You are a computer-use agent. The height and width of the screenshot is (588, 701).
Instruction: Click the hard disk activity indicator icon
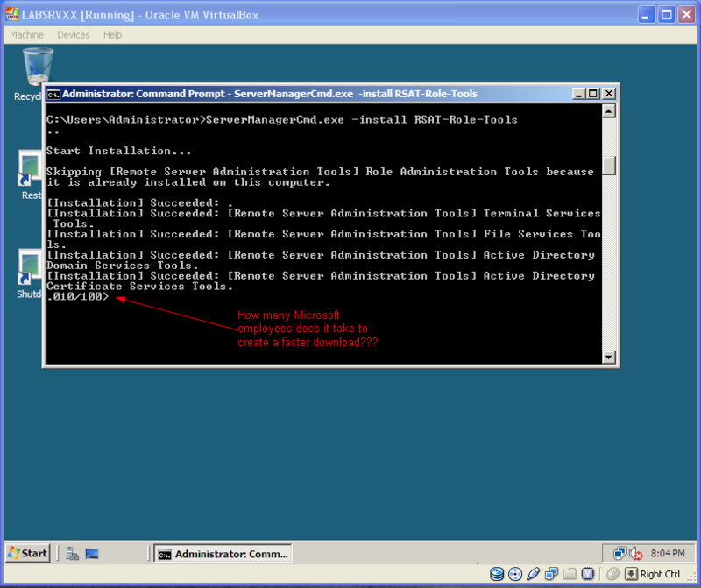[497, 574]
